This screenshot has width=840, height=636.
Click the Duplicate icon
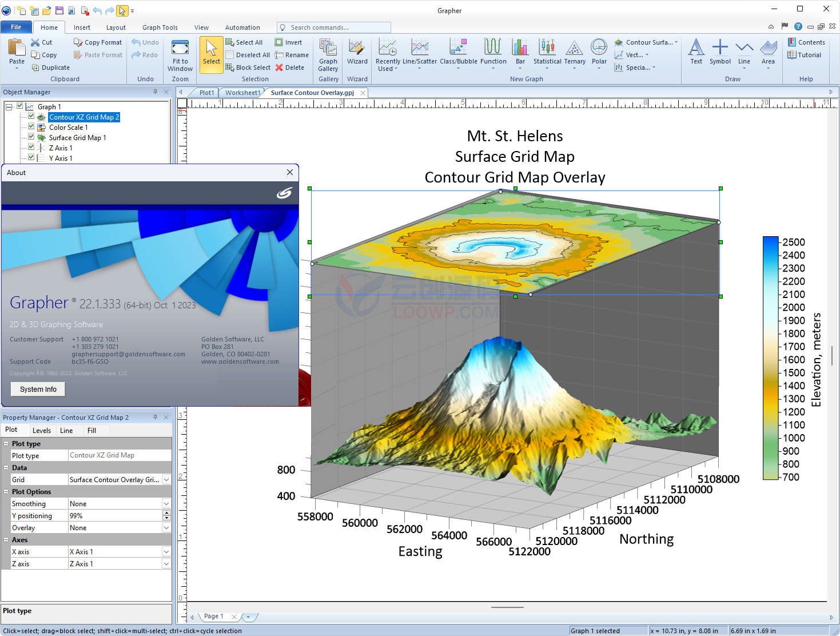[35, 67]
